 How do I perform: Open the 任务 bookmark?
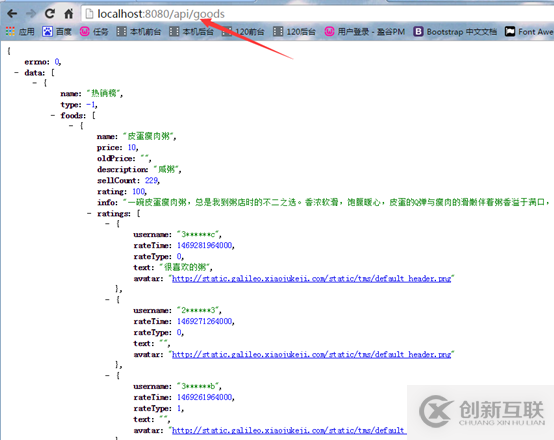click(94, 32)
